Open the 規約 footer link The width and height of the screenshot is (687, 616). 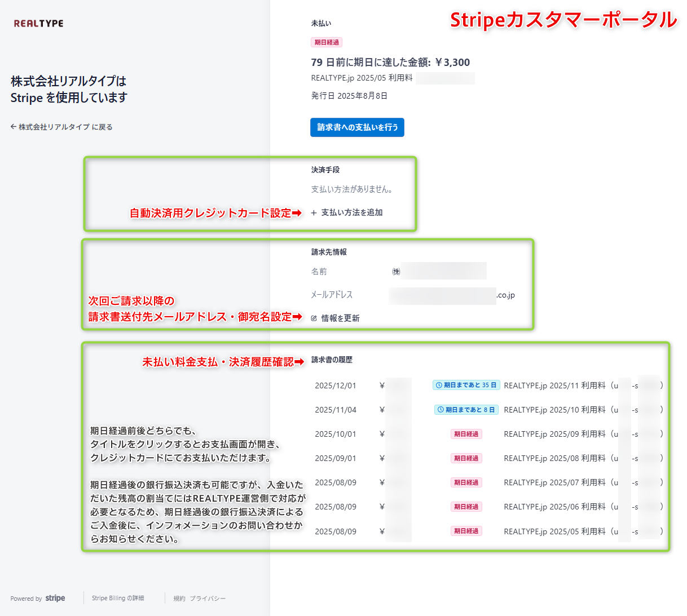[x=179, y=599]
